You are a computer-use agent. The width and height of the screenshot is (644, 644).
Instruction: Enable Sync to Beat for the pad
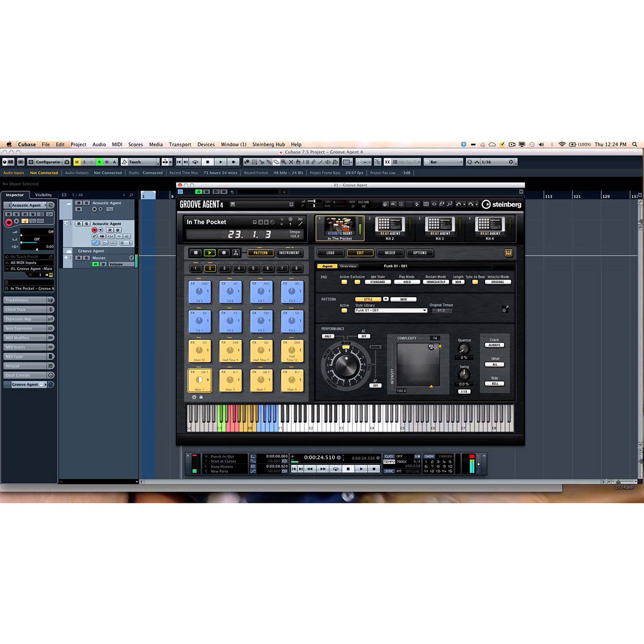point(474,282)
